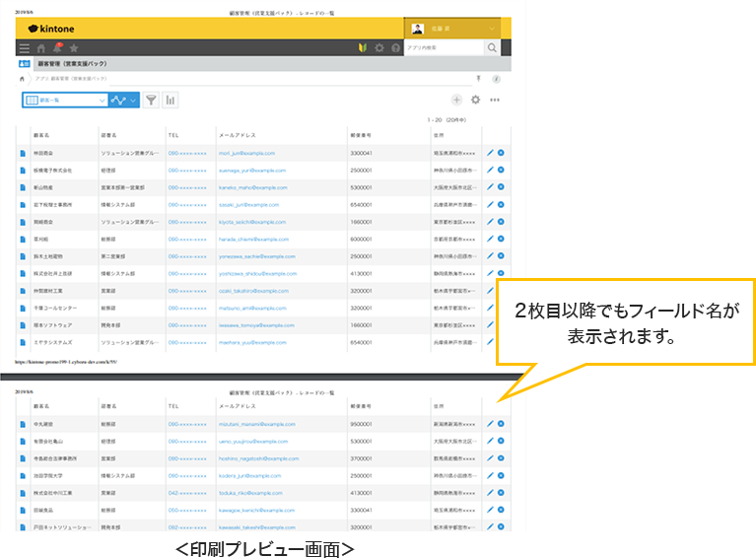Open bookmarks star icon
Viewport: 756px width, 558px height.
[74, 47]
